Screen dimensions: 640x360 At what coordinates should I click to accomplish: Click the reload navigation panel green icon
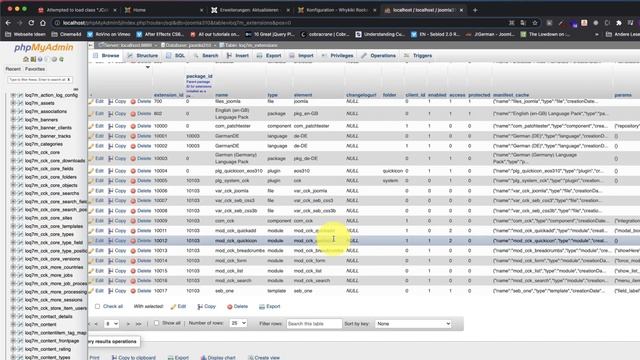(61, 60)
